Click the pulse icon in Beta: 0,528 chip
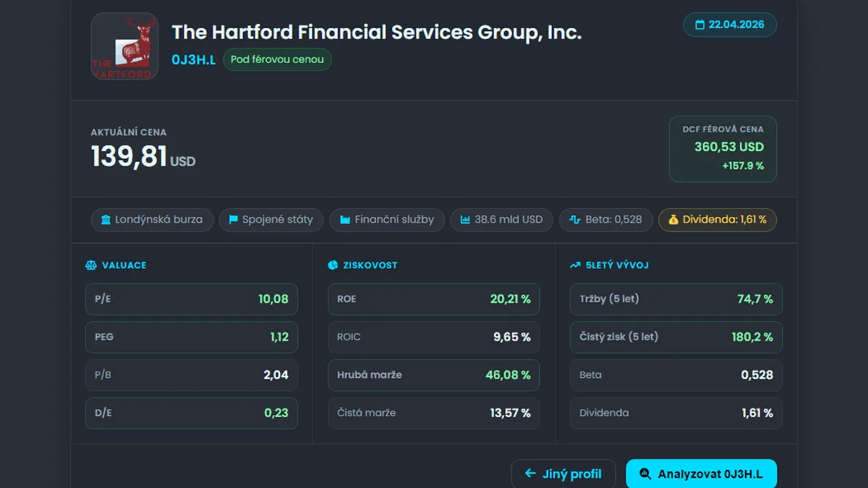This screenshot has height=488, width=868. [575, 220]
